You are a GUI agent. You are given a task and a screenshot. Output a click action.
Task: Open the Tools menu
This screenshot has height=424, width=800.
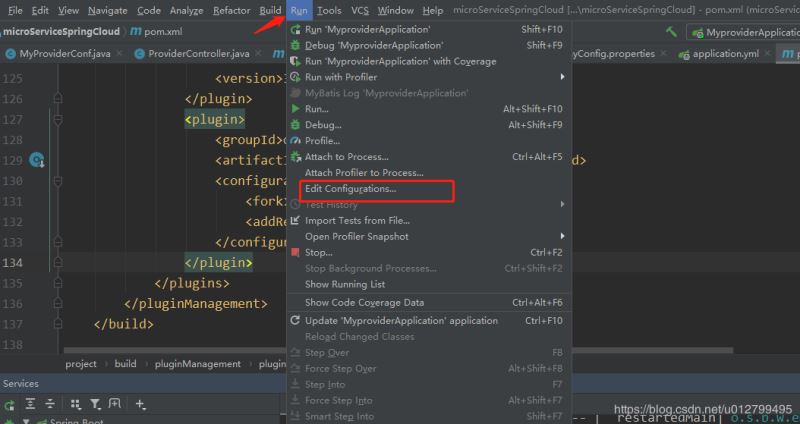click(329, 10)
